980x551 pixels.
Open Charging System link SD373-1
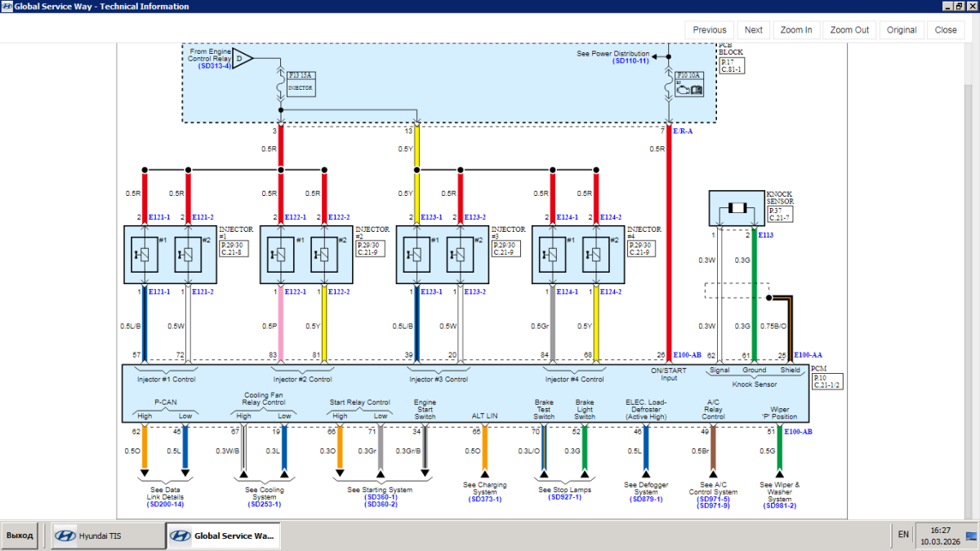click(x=484, y=499)
